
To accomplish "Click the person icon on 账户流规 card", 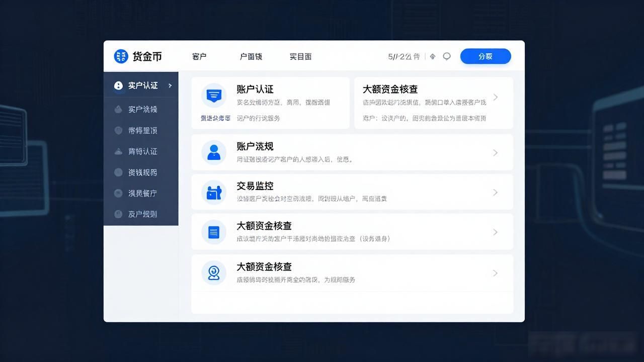I will pos(214,152).
